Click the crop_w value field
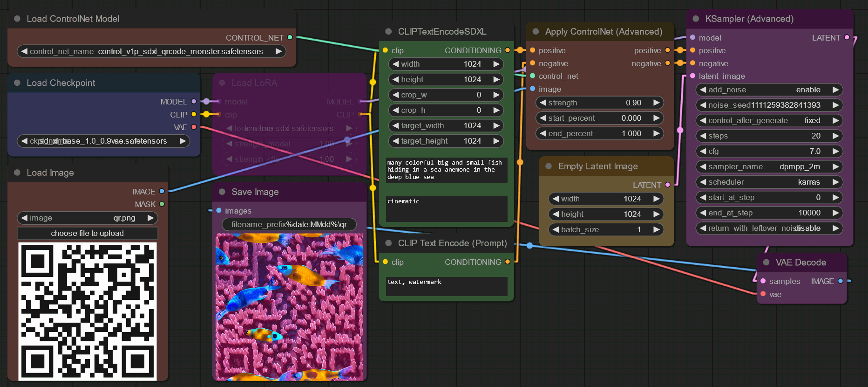Viewport: 868px width, 387px height. point(446,95)
